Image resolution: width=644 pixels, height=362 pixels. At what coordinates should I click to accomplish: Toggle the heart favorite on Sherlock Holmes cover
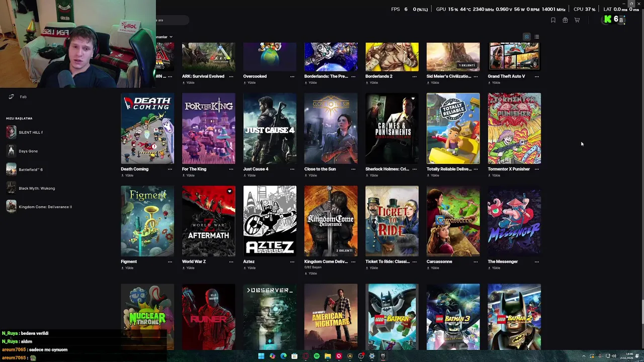point(413,99)
